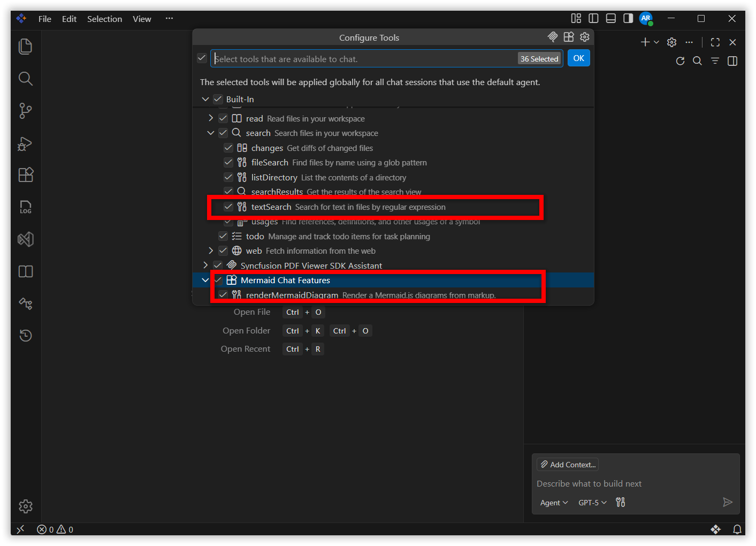
Task: Expand the Syncfusion PDF Viewer SDK Assistant group
Action: 205,265
